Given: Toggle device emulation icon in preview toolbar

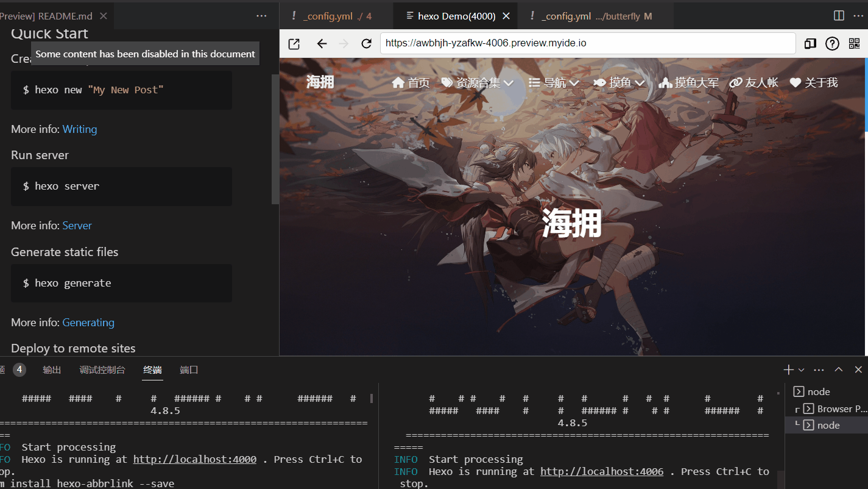Looking at the screenshot, I should pyautogui.click(x=810, y=43).
